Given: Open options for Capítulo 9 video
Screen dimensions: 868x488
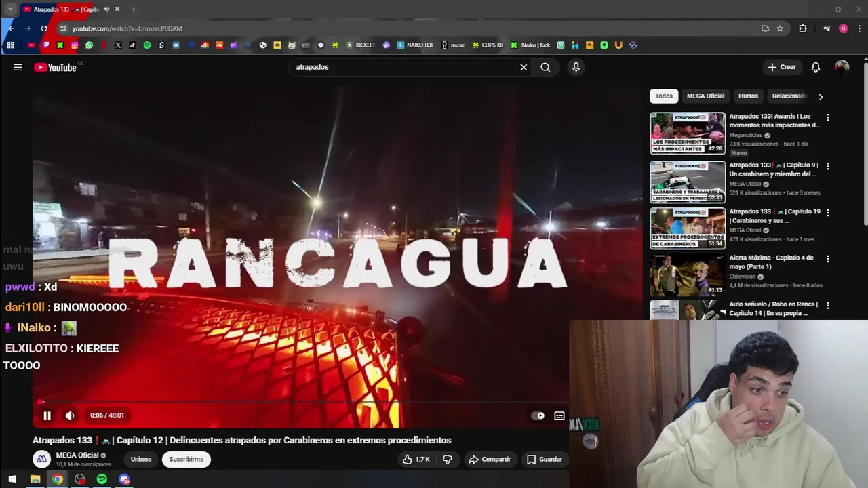Looking at the screenshot, I should pyautogui.click(x=827, y=166).
